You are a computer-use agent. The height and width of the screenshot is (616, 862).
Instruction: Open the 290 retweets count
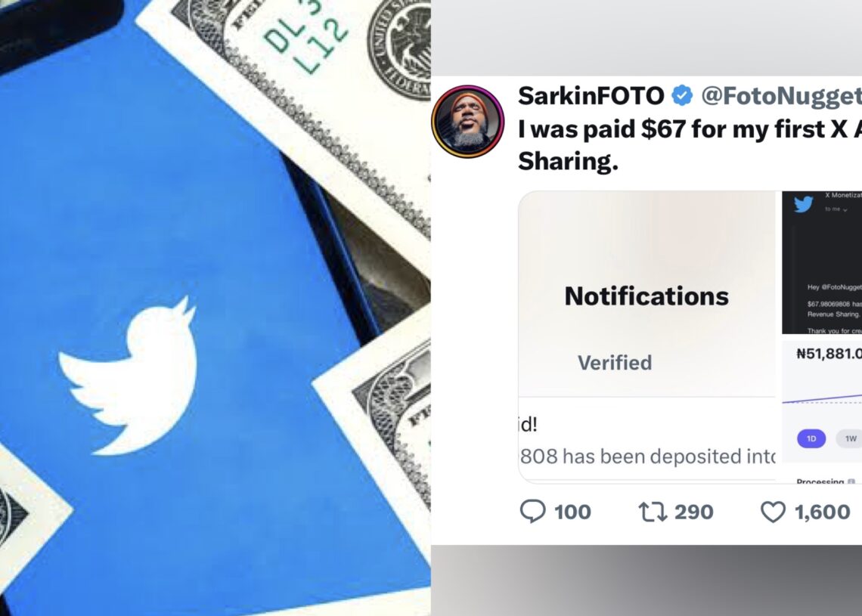pyautogui.click(x=694, y=512)
